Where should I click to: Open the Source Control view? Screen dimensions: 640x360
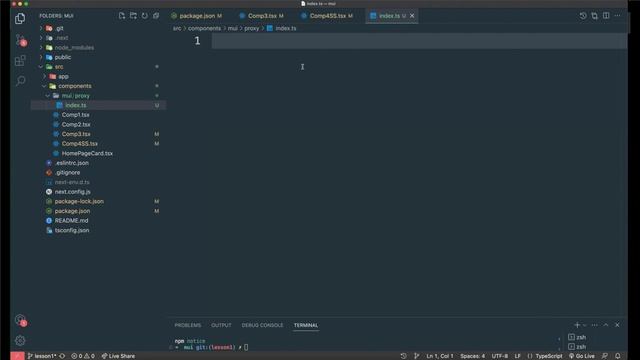click(x=20, y=40)
